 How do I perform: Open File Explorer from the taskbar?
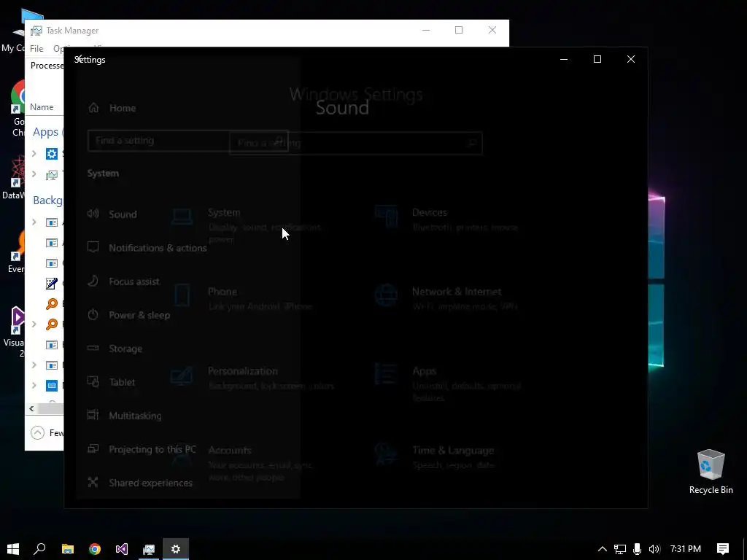[x=68, y=549]
